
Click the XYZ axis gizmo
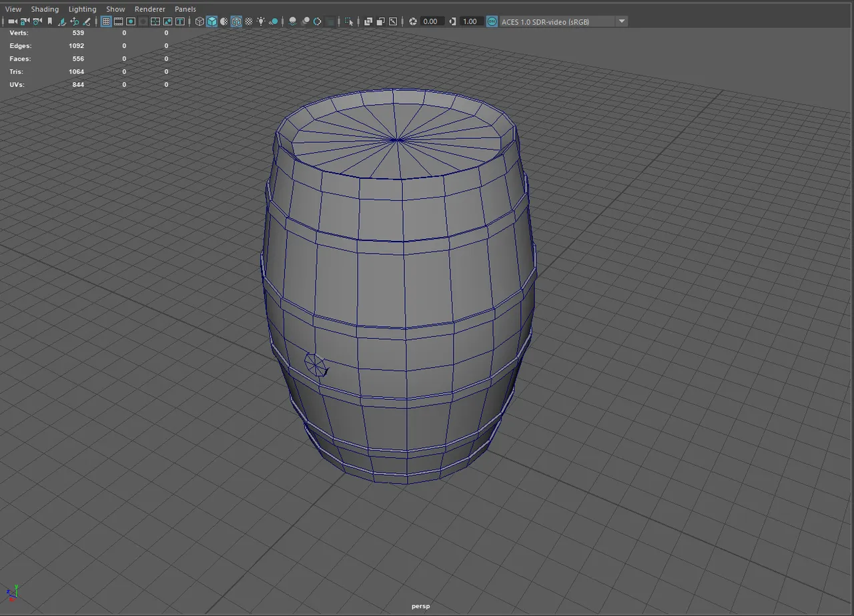coord(13,593)
